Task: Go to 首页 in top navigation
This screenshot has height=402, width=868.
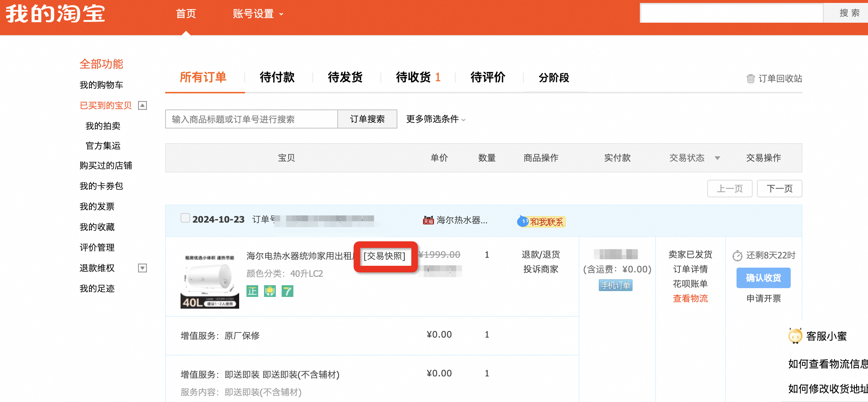Action: [186, 14]
